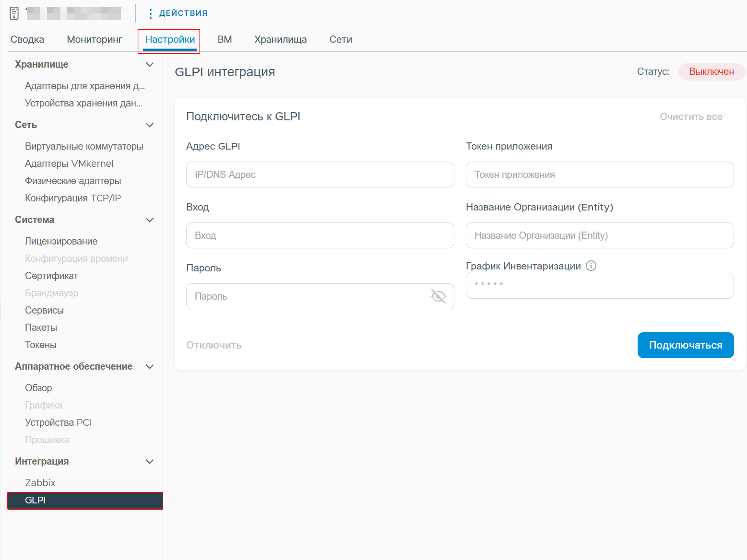The image size is (747, 560).
Task: Open the Хранилища tab
Action: coord(281,39)
